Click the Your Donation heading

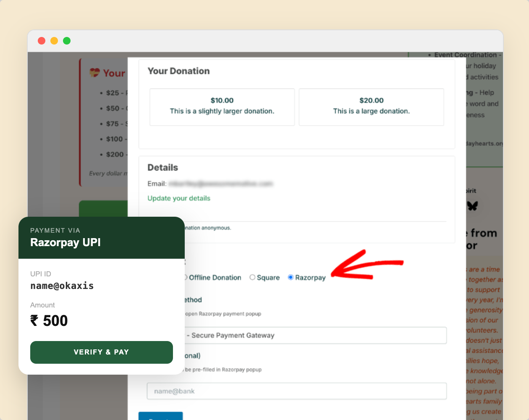tap(178, 71)
